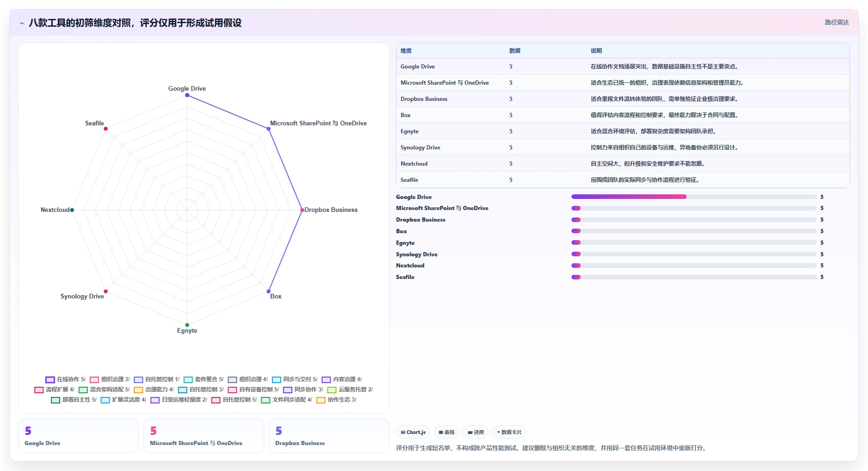Click the small icon before the page title
The width and height of the screenshot is (868, 471).
pos(22,23)
